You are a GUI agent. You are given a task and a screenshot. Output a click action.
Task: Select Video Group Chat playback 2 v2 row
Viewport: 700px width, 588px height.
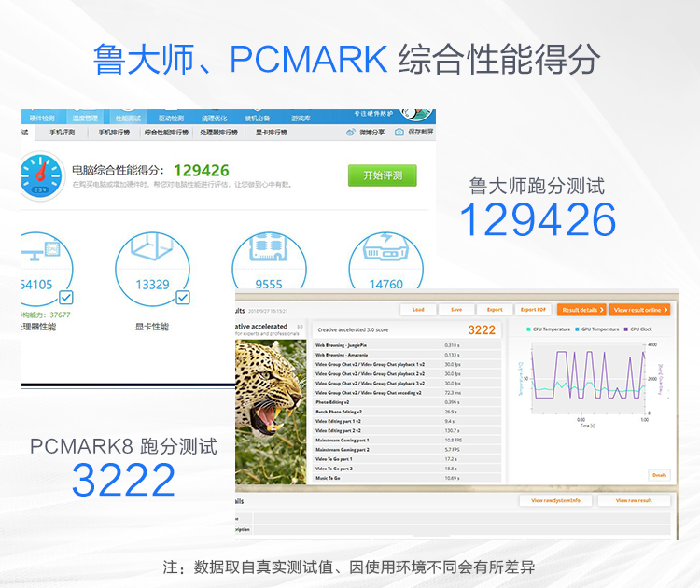407,373
